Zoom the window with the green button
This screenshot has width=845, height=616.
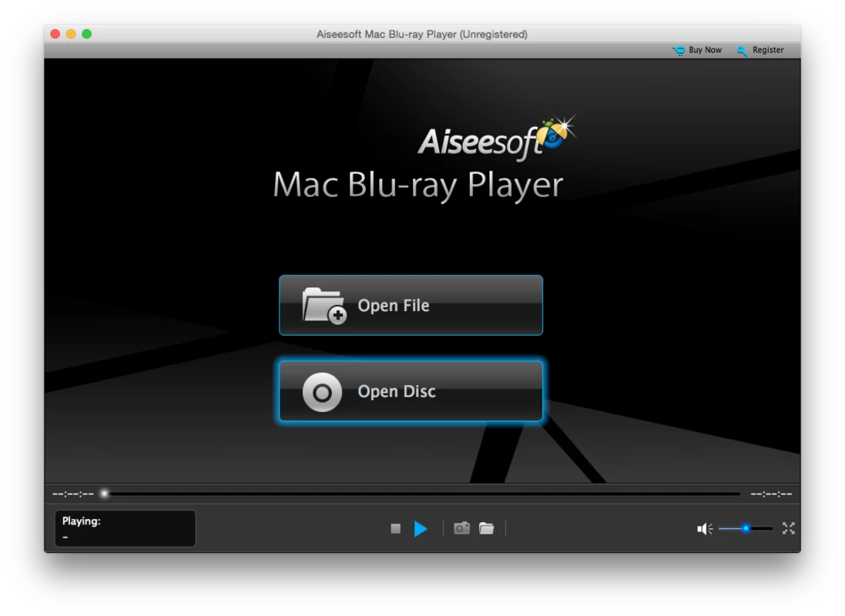click(x=87, y=34)
